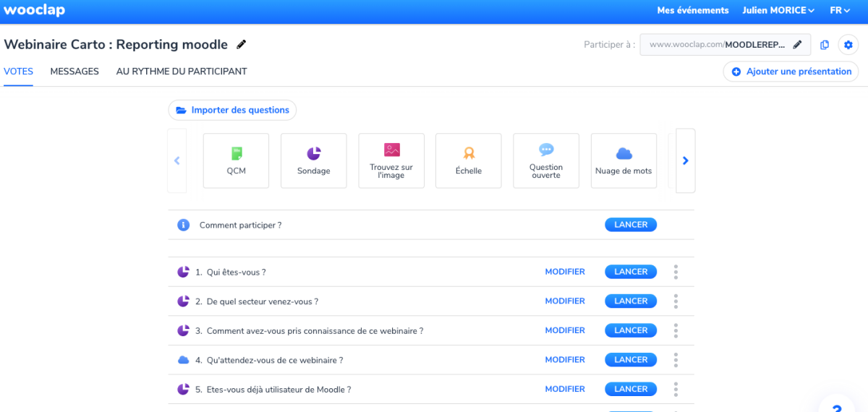Viewport: 868px width, 412px height.
Task: Choose the Sondage question type
Action: pos(313,160)
